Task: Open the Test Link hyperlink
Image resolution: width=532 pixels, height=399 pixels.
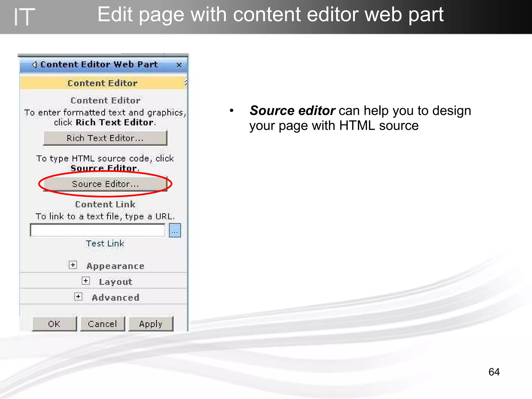Action: point(105,243)
